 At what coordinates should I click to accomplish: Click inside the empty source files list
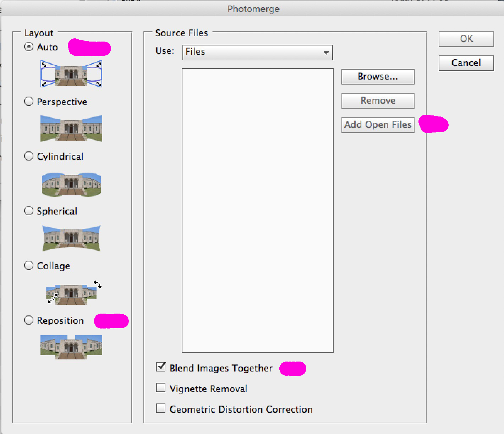pyautogui.click(x=257, y=210)
